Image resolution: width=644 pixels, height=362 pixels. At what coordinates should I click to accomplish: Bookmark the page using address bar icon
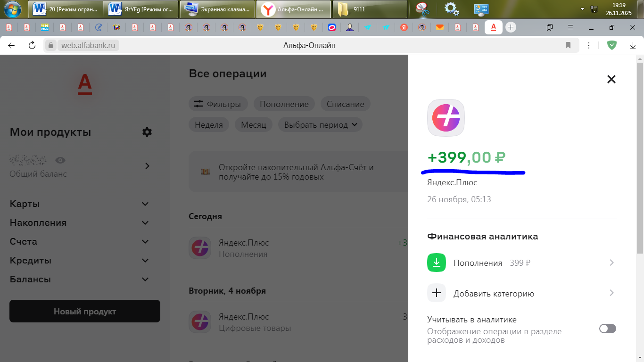[x=568, y=45]
